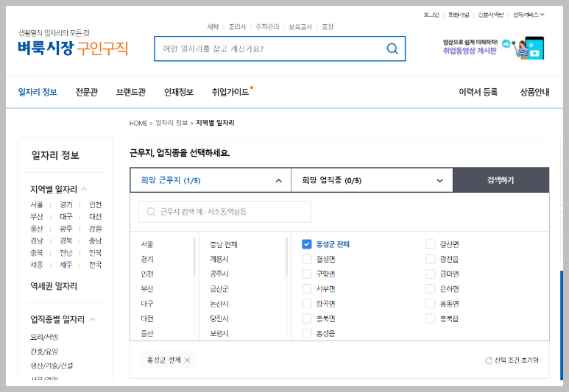Collapse the 업직종별 일자리 sidebar section
Viewport: 569px width, 392px height.
92,319
